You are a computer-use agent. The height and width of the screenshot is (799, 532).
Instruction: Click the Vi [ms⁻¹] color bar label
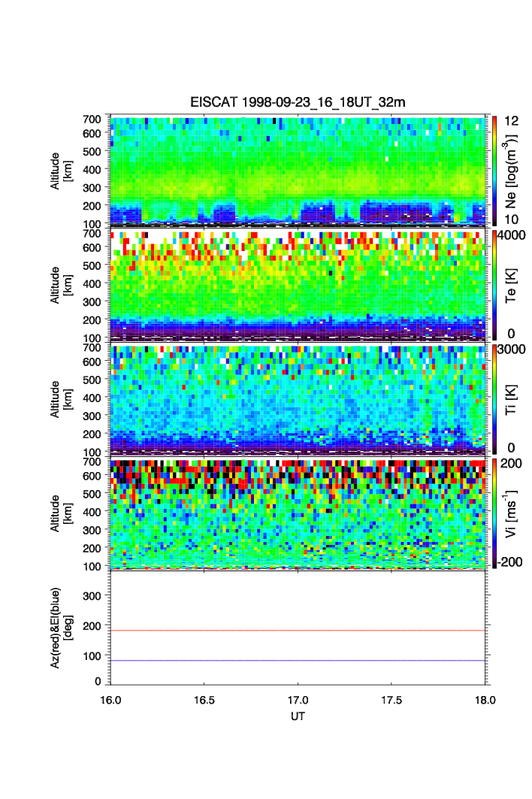point(512,513)
